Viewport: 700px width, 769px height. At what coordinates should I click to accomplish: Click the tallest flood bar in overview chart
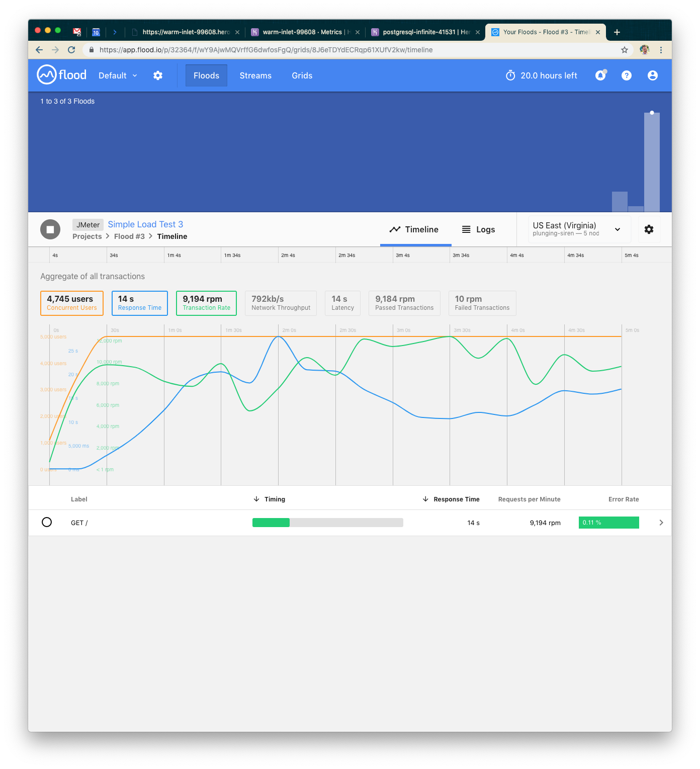652,161
